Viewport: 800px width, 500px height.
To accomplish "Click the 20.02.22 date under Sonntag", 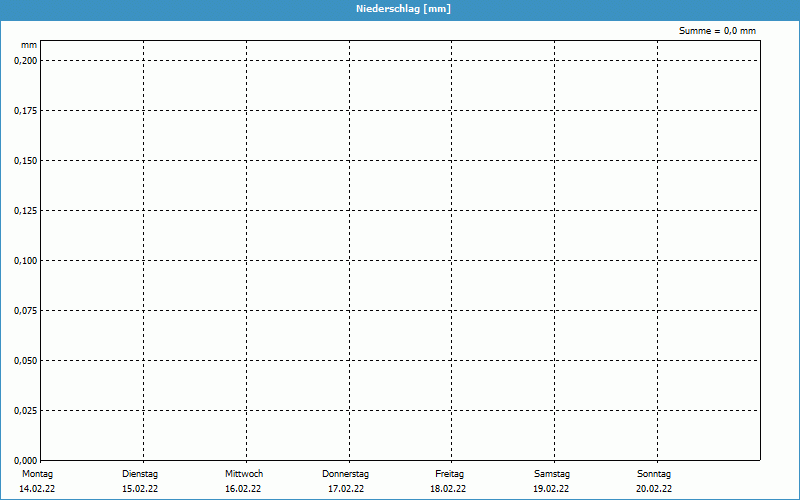I will tap(654, 489).
